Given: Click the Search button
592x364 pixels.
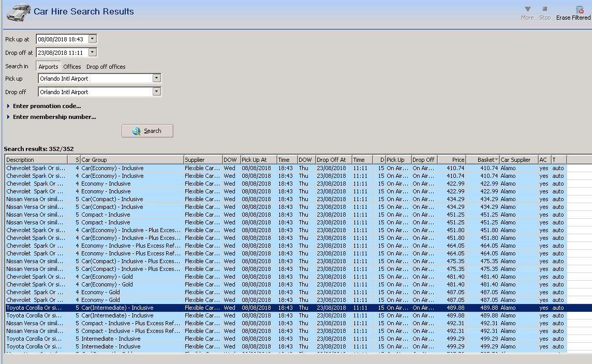Looking at the screenshot, I should tap(147, 131).
